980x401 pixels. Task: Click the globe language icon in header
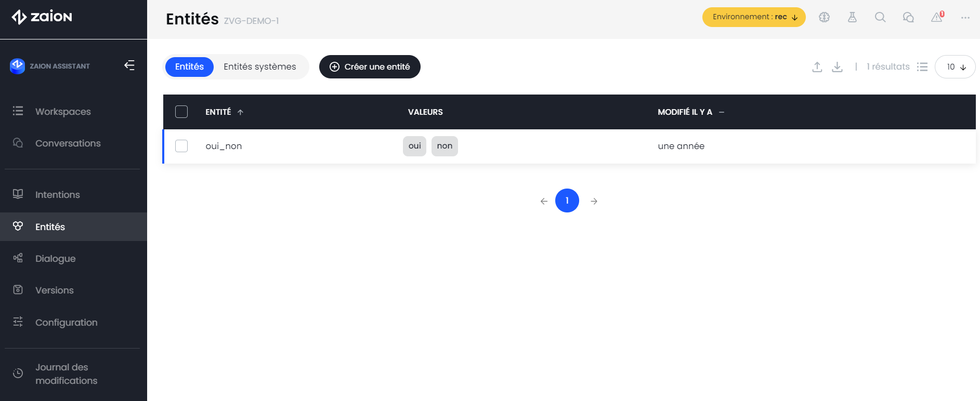(824, 17)
